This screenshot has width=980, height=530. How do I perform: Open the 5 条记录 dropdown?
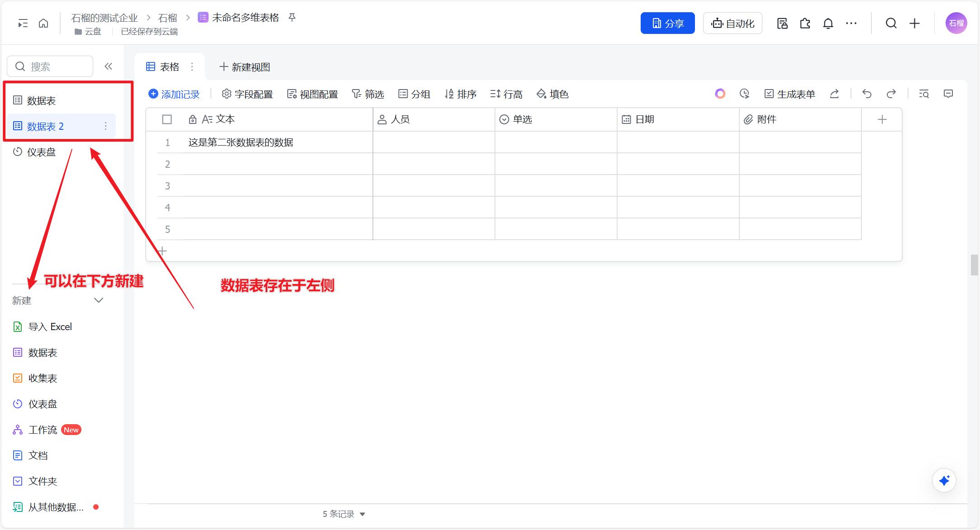point(344,514)
